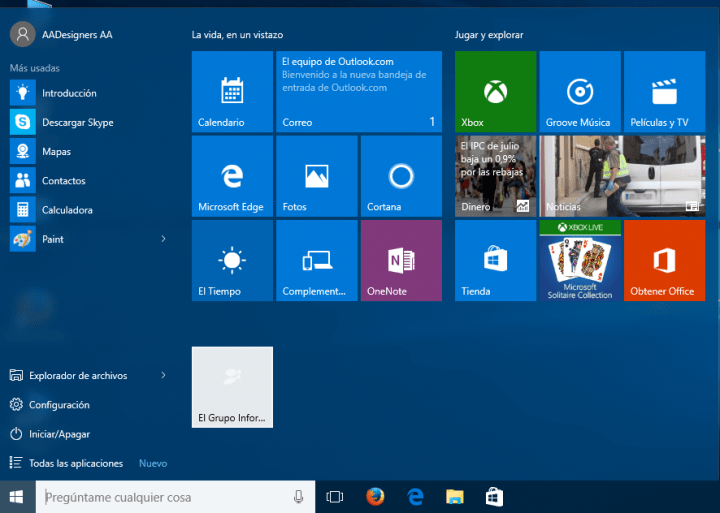This screenshot has width=720, height=513.
Task: Launch the OneNote tile
Action: [x=401, y=260]
